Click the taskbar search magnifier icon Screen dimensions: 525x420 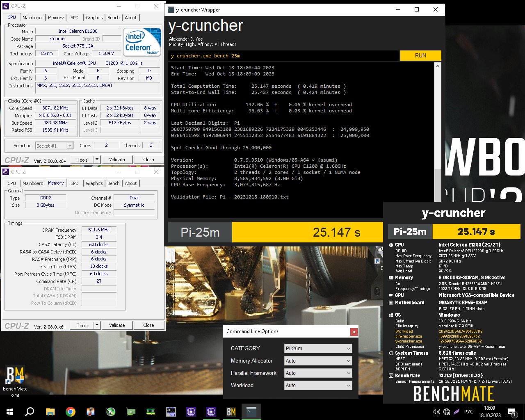pyautogui.click(x=30, y=411)
